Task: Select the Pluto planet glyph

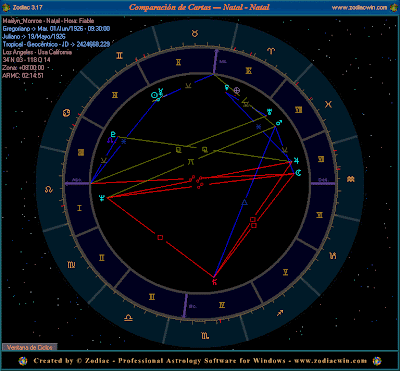Action: [x=114, y=135]
